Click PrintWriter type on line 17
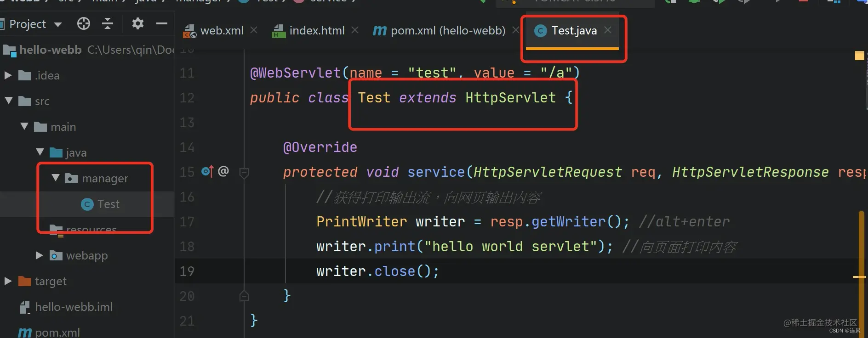868x338 pixels. [x=362, y=222]
